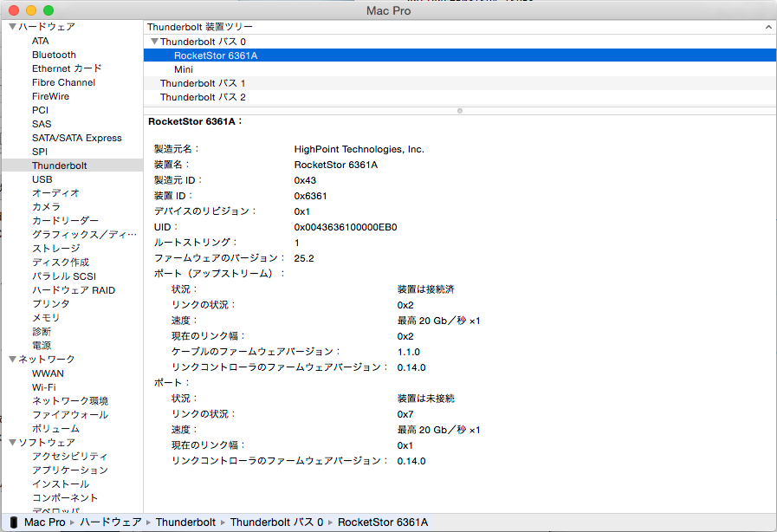Select FireWire in the sidebar
The height and width of the screenshot is (532, 777).
coord(50,96)
